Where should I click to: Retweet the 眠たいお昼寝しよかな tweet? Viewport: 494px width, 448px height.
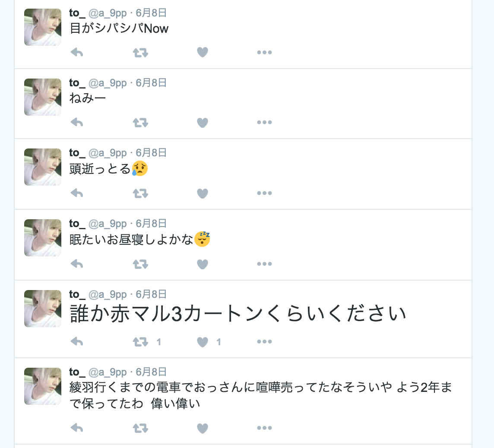(x=140, y=264)
